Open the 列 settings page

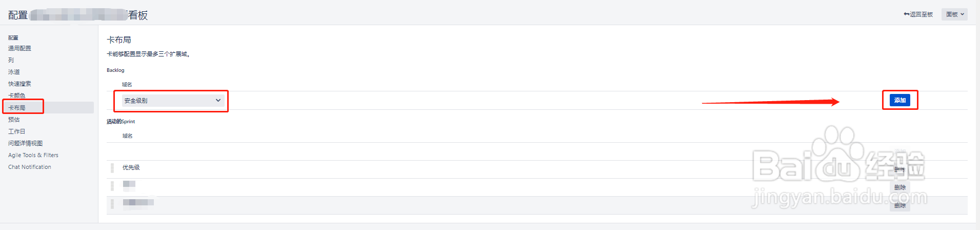(11, 60)
